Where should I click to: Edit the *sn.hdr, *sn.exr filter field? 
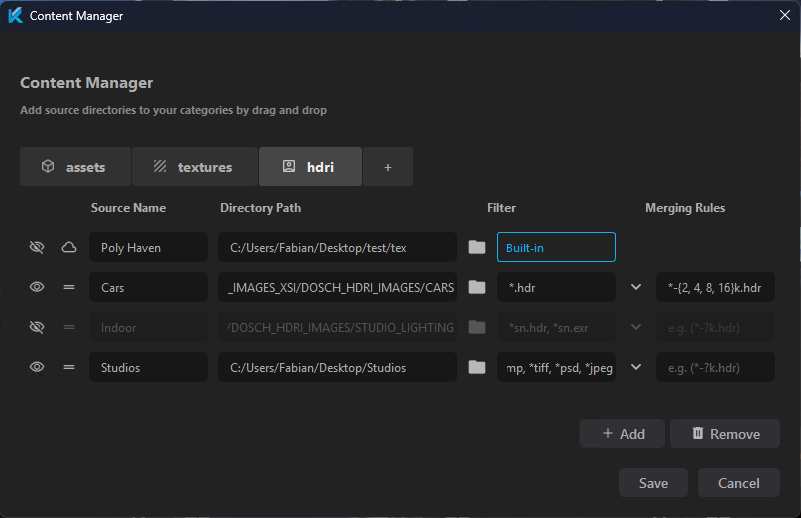click(556, 327)
